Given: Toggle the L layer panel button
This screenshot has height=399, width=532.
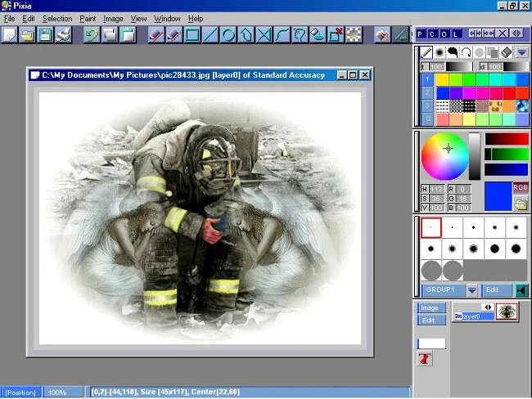Looking at the screenshot, I should tap(456, 34).
